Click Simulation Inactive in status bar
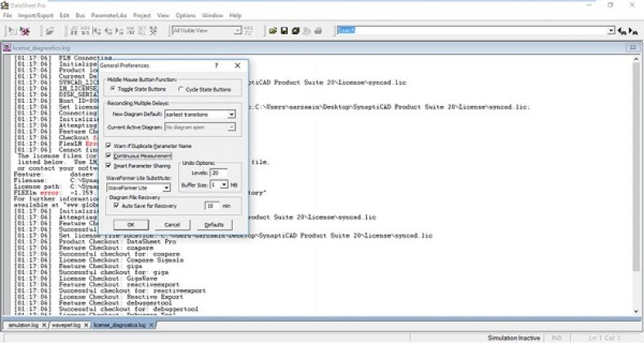 [514, 338]
